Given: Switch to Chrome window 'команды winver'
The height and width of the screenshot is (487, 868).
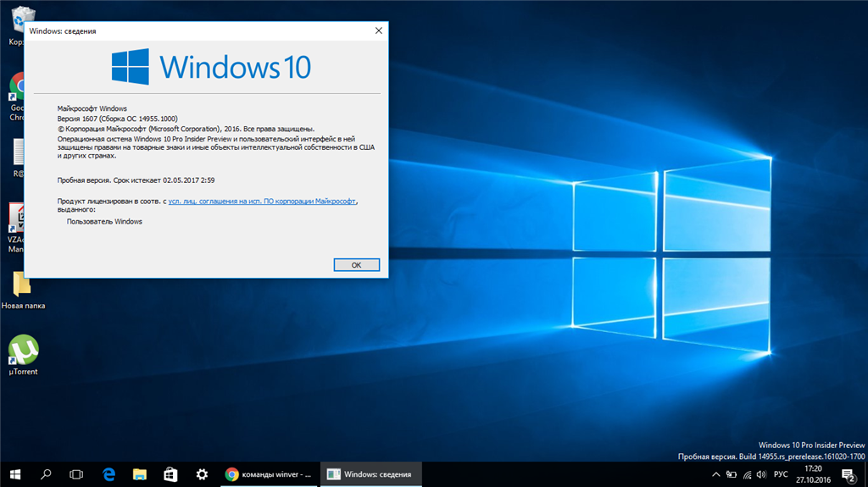Looking at the screenshot, I should [270, 474].
